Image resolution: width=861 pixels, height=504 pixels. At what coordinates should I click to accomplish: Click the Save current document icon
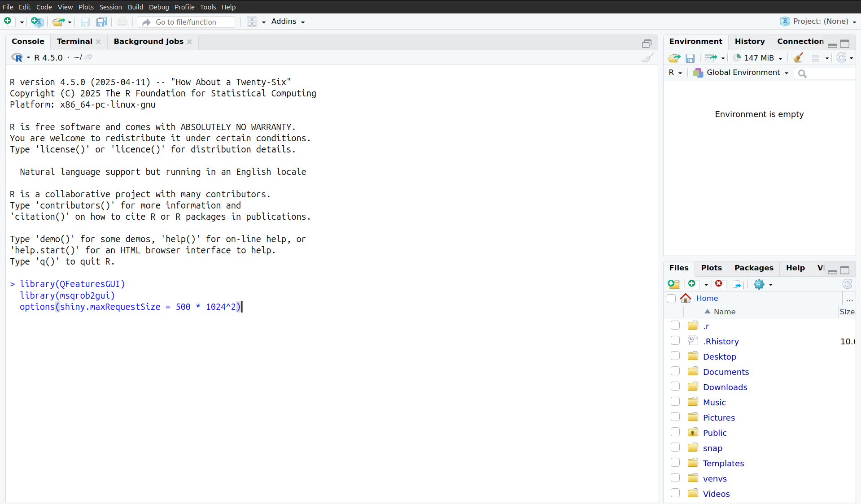click(85, 22)
